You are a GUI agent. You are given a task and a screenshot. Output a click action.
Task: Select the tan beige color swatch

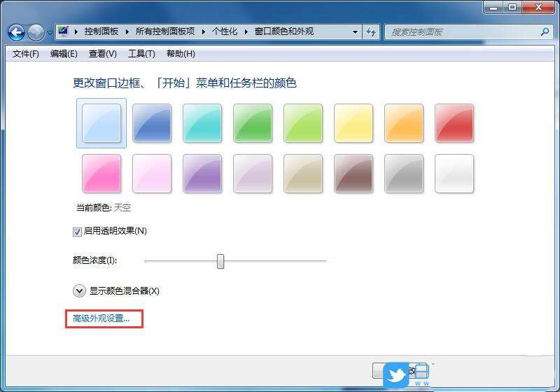point(303,174)
